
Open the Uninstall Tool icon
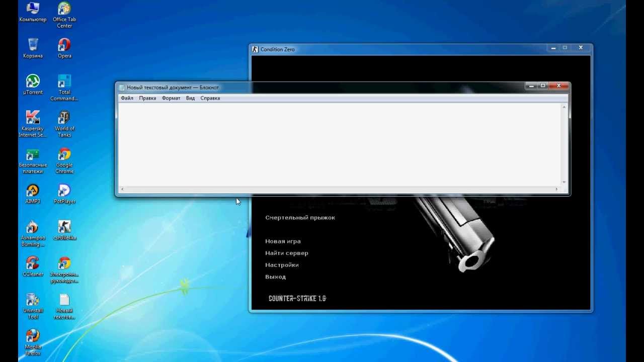pos(33,306)
